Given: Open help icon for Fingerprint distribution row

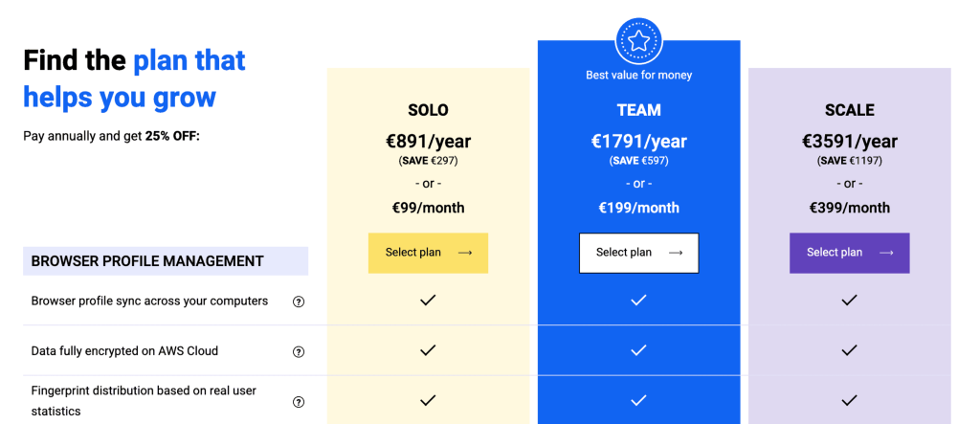Looking at the screenshot, I should (x=299, y=401).
